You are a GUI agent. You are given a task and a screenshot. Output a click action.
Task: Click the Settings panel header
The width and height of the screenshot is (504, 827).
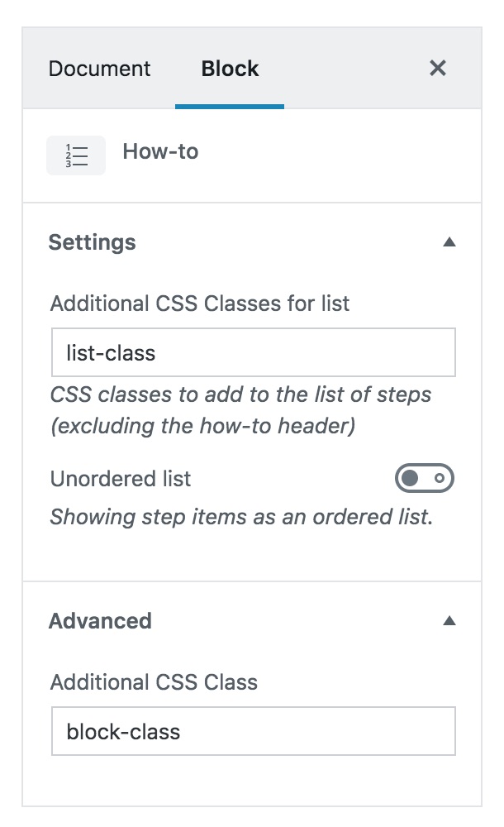coord(93,241)
